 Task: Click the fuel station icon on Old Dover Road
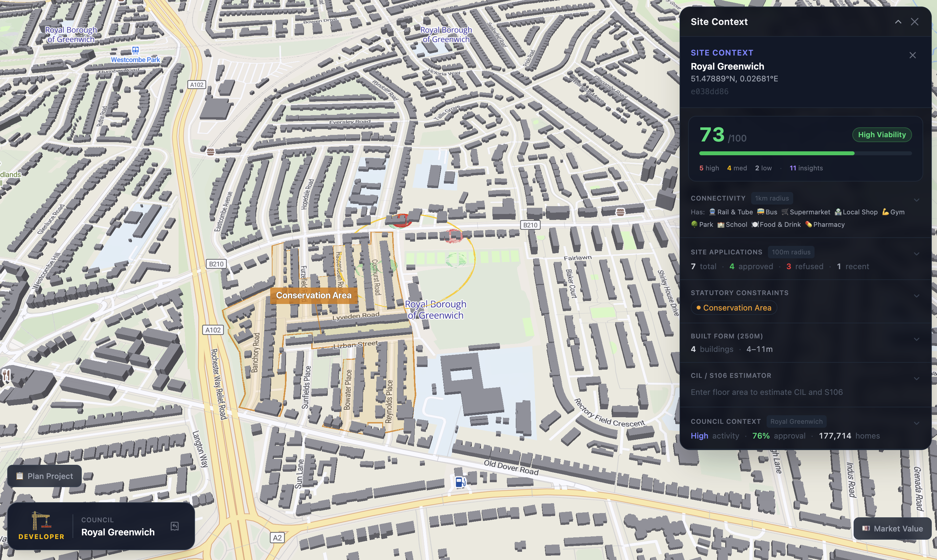click(x=460, y=482)
